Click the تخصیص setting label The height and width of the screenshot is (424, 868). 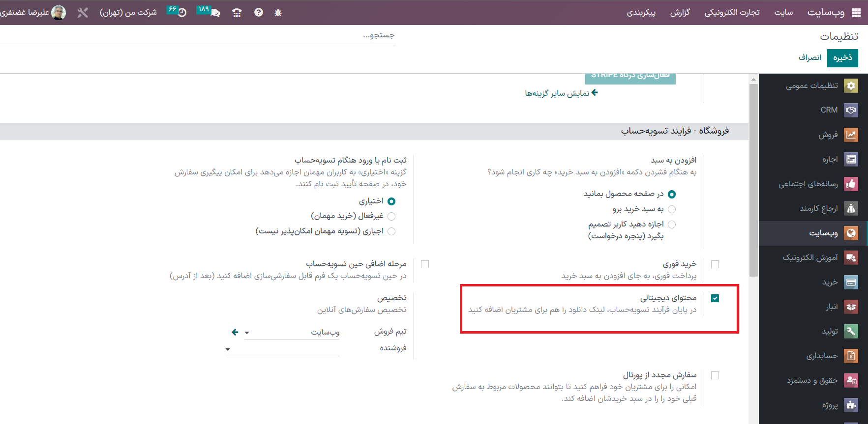point(391,298)
